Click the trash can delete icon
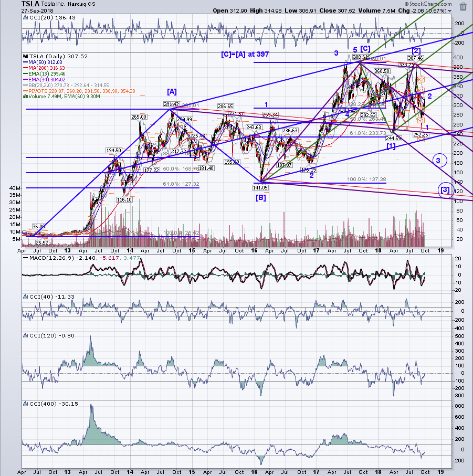 (463, 7)
